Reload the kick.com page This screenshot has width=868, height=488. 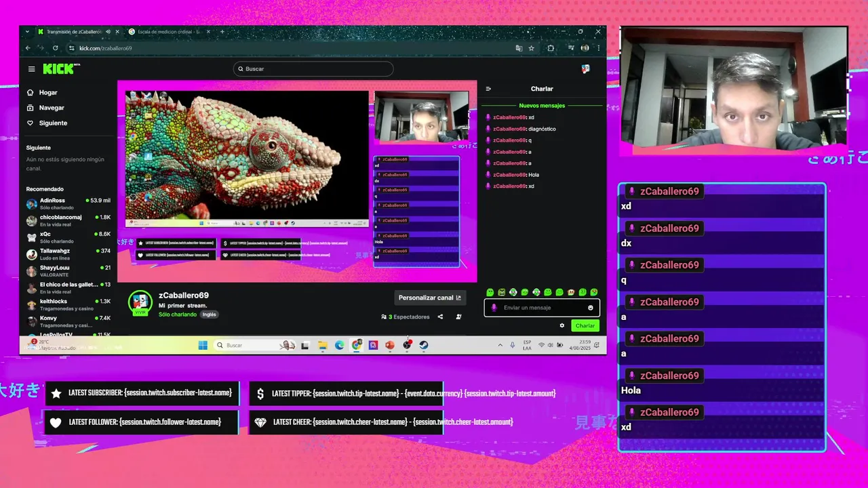55,48
